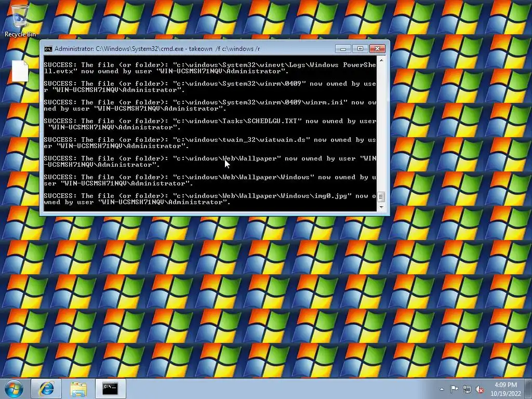
Task: Click the line mentioning SCHEDLGU.TXT
Action: coord(210,121)
